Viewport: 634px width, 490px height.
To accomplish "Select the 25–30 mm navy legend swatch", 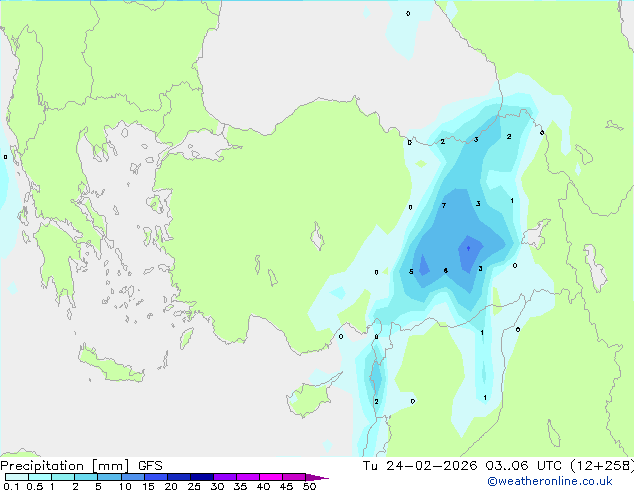I will tap(202, 477).
